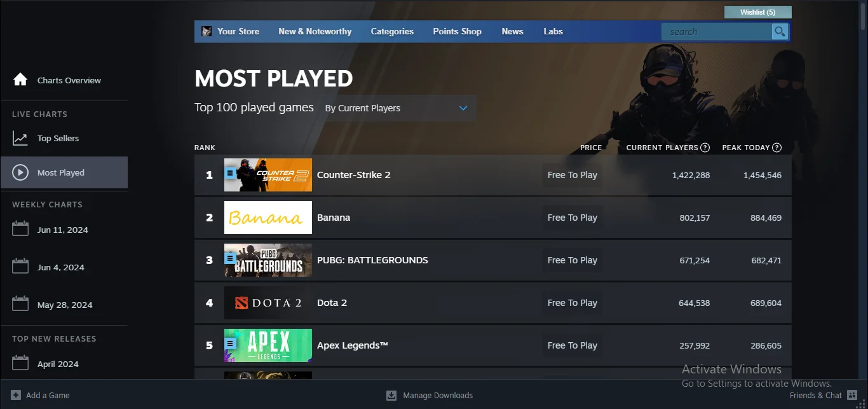
Task: Click the home icon for Charts Overview
Action: click(20, 80)
